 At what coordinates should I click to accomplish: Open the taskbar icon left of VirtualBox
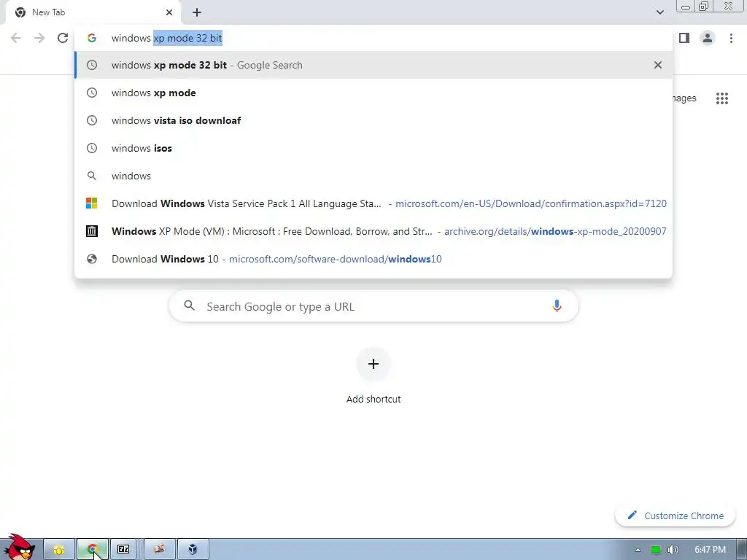pos(160,550)
